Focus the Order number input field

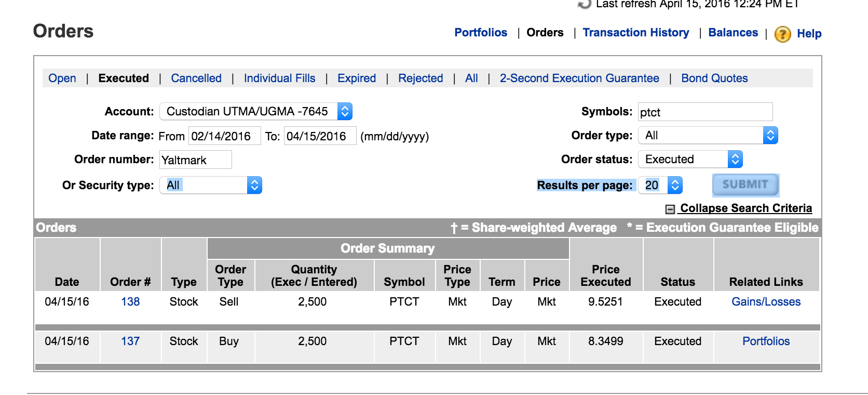[196, 160]
